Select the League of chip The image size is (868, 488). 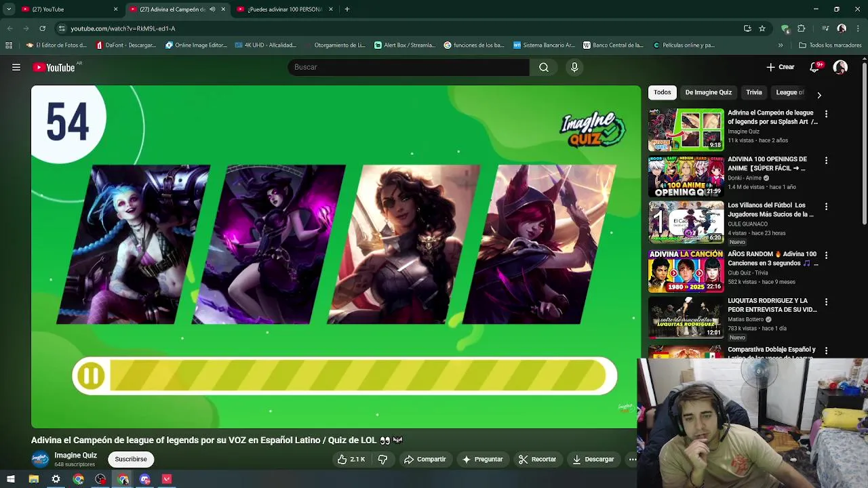790,92
